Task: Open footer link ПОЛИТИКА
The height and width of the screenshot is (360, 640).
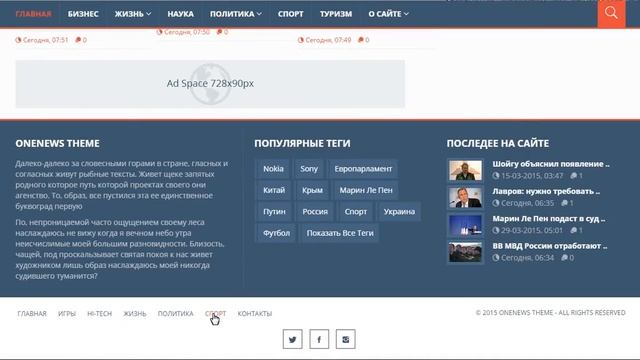Action: (x=176, y=313)
